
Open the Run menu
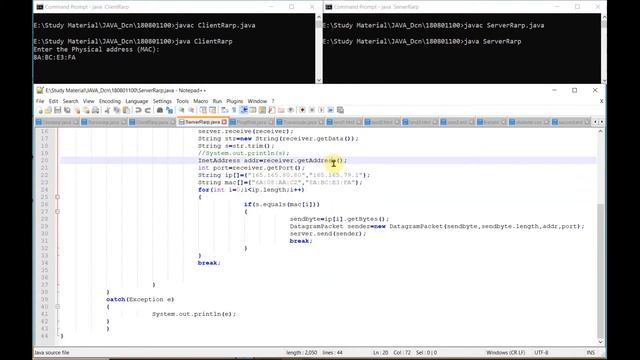click(x=217, y=101)
